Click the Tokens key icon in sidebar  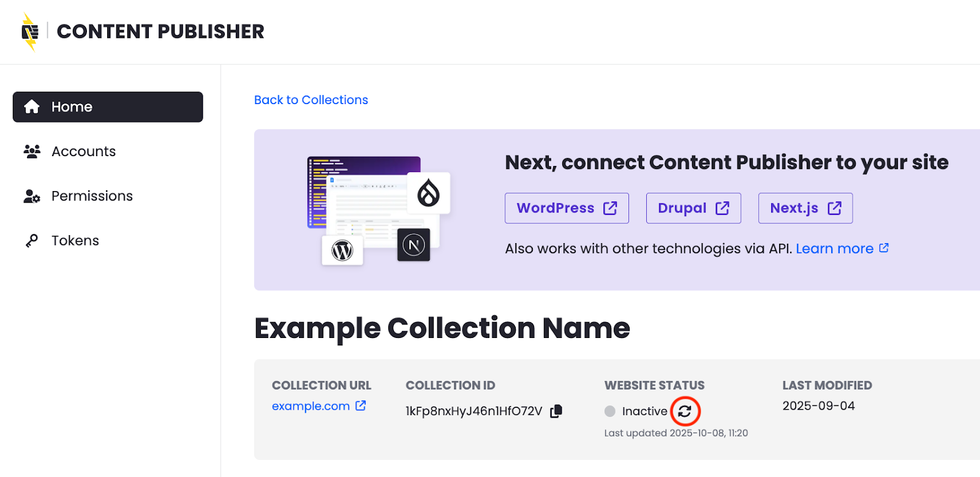32,241
